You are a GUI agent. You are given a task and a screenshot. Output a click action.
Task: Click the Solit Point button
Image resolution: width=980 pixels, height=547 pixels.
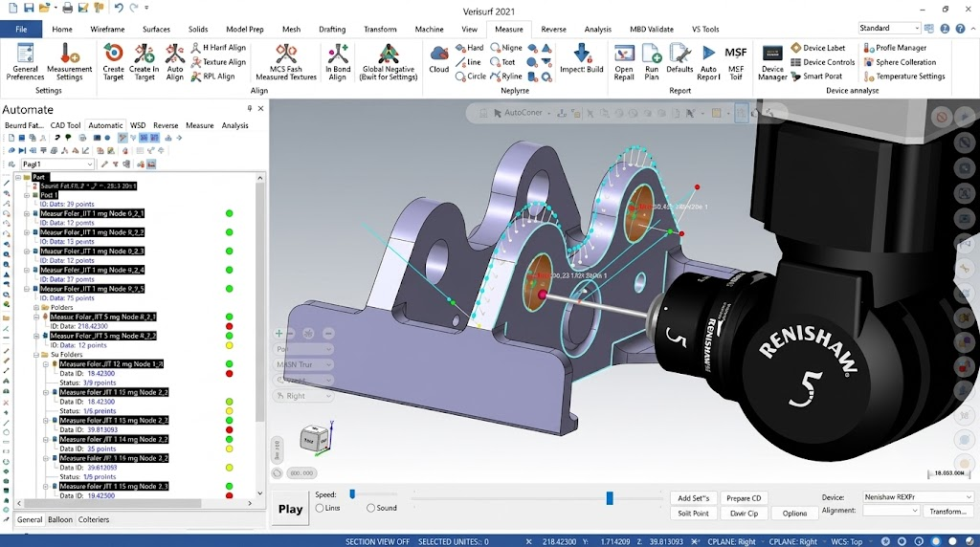pos(693,514)
